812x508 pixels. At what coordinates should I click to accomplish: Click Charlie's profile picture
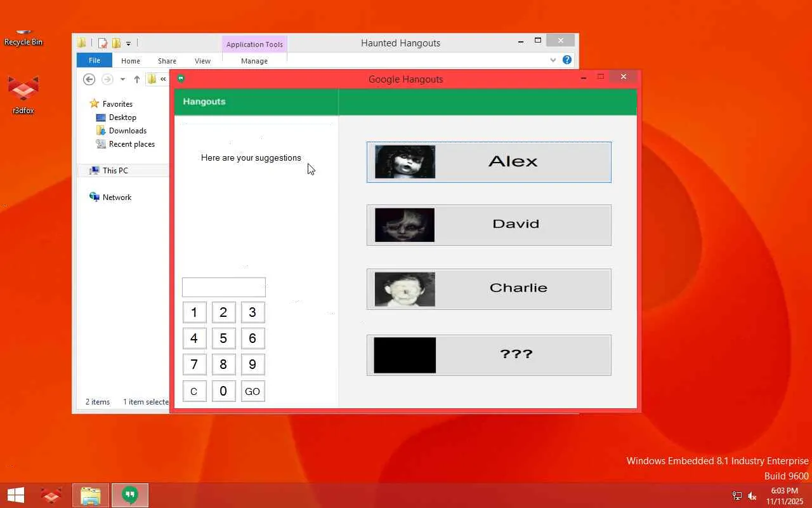tap(405, 290)
